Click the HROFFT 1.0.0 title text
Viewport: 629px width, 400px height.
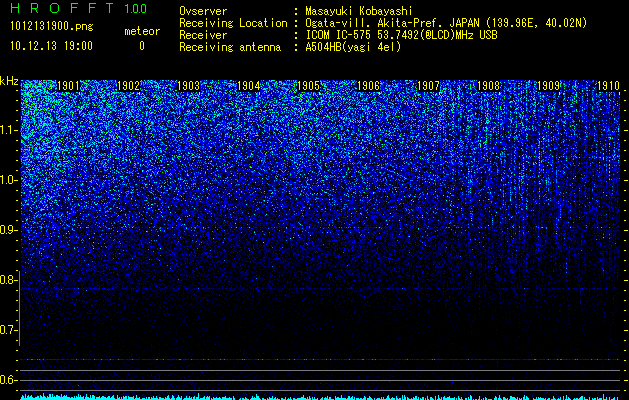pyautogui.click(x=79, y=8)
